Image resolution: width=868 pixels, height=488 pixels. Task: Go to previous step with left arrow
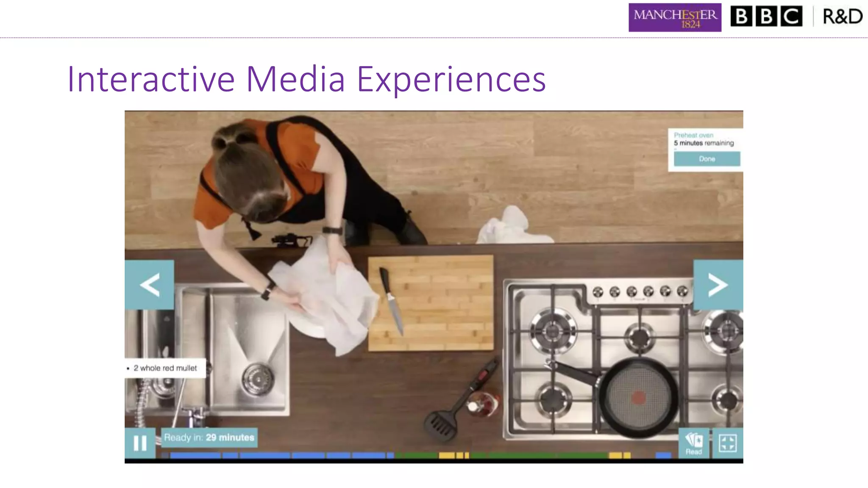coord(149,285)
